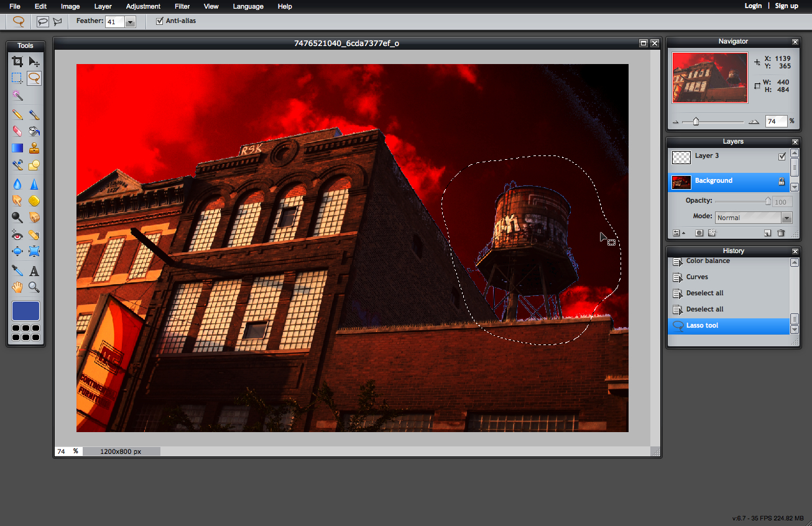Select the Brush tool
812x526 pixels.
pos(34,114)
